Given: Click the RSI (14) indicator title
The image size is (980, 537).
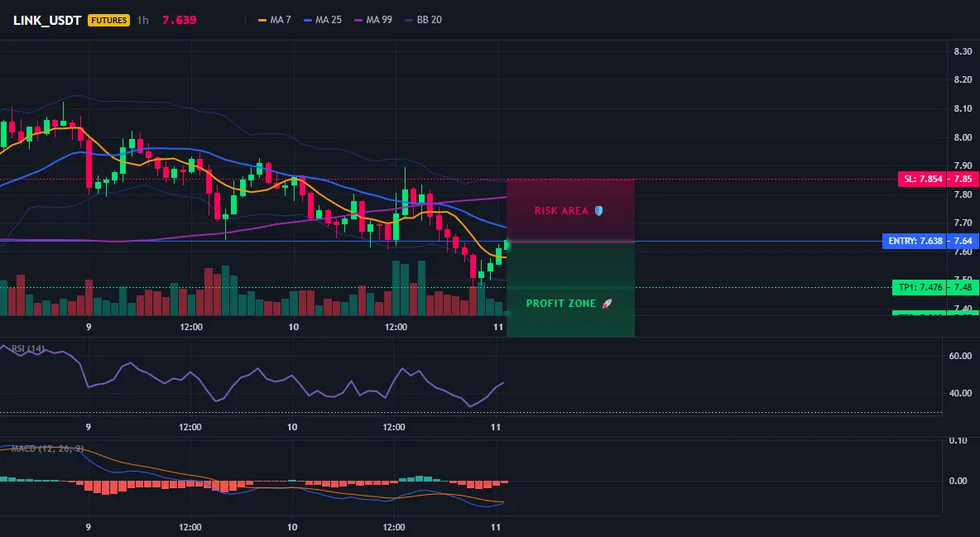Looking at the screenshot, I should [x=28, y=348].
